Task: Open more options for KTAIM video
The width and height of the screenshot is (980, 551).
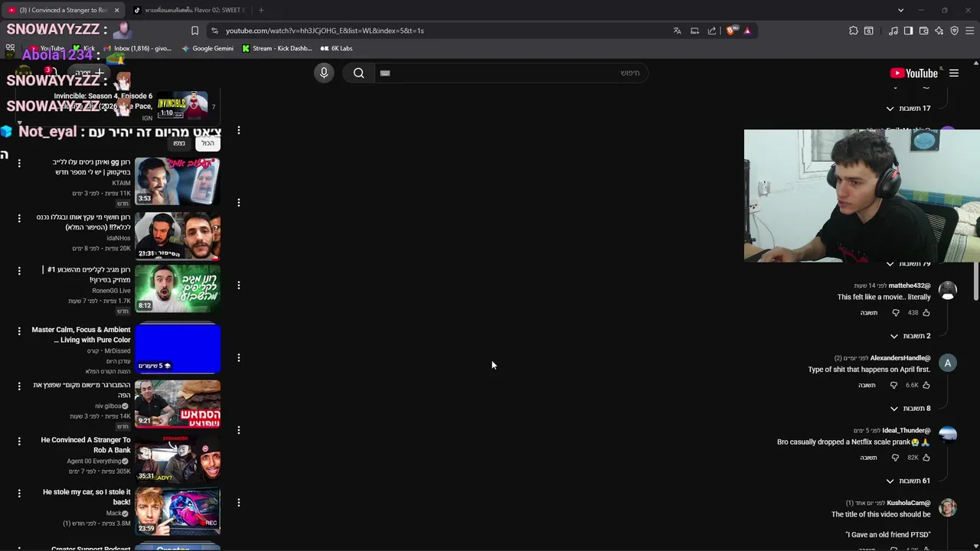Action: [x=19, y=163]
